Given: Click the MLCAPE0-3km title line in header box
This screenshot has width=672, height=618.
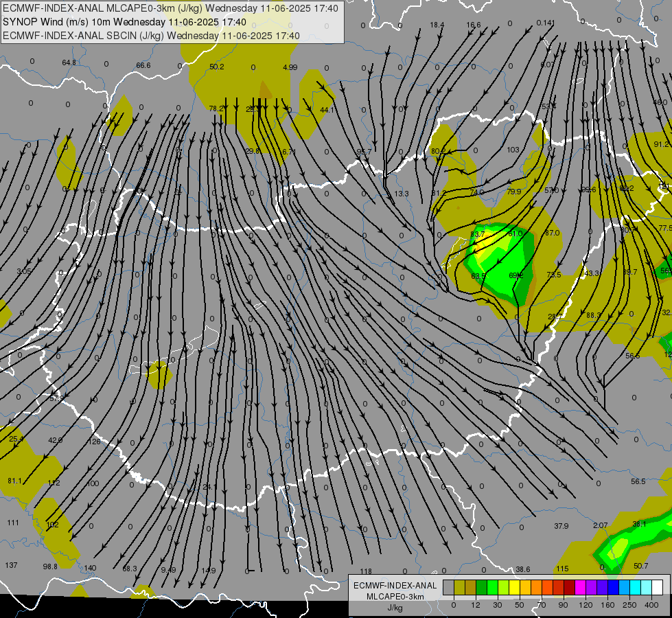Looking at the screenshot, I should [x=170, y=8].
